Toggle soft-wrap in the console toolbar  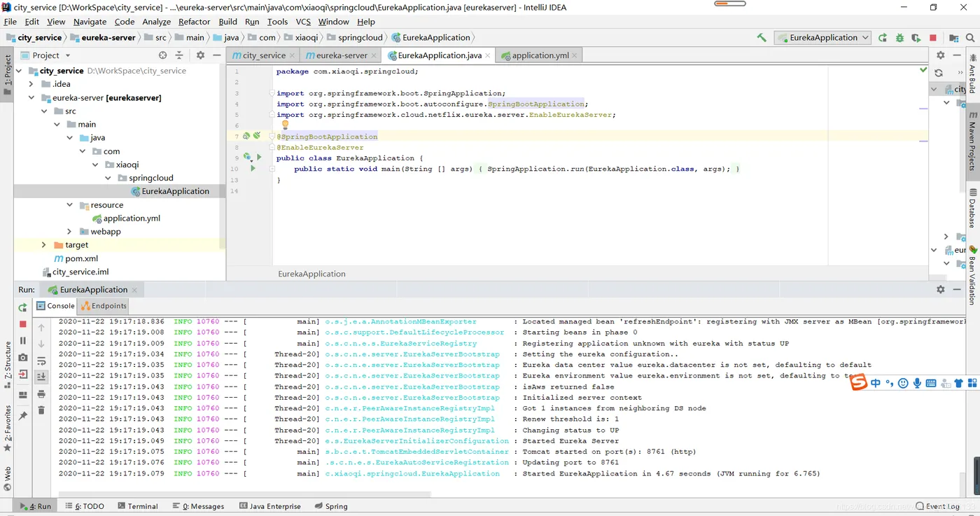pos(41,361)
